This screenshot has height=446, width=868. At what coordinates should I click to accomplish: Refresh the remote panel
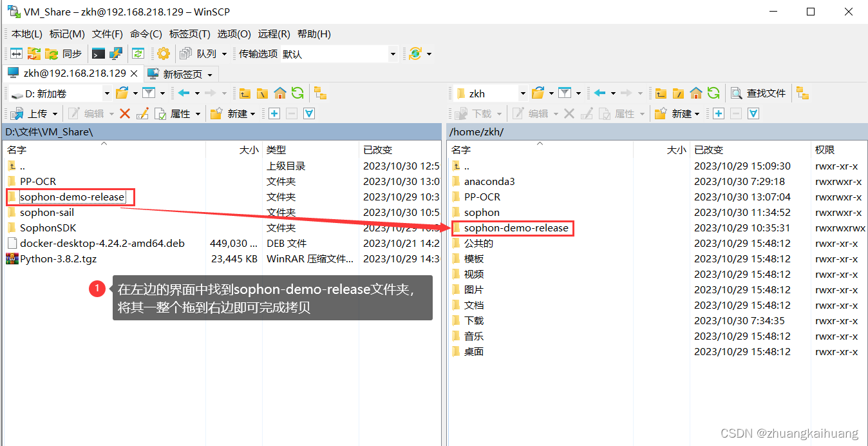[713, 93]
